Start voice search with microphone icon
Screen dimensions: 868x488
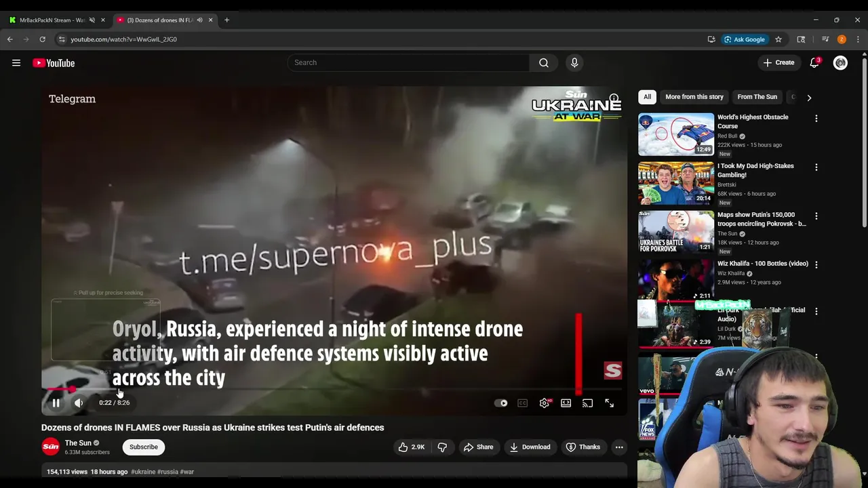574,62
